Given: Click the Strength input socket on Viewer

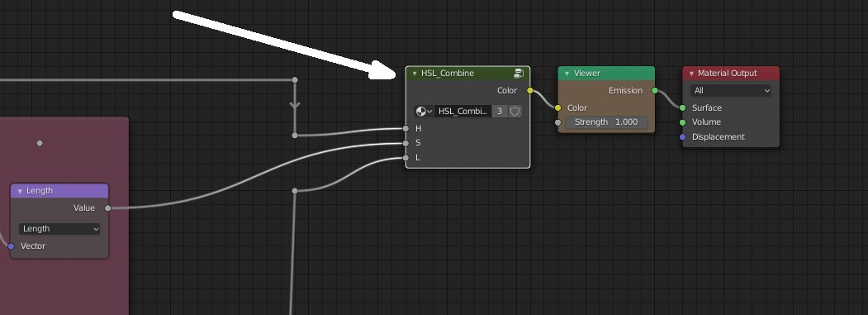Looking at the screenshot, I should (557, 122).
